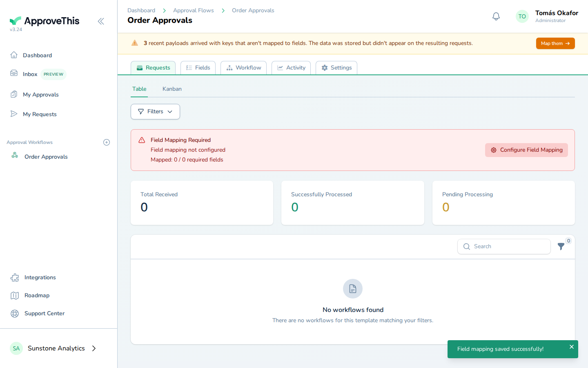Click the My Approvals clipboard icon

14,94
